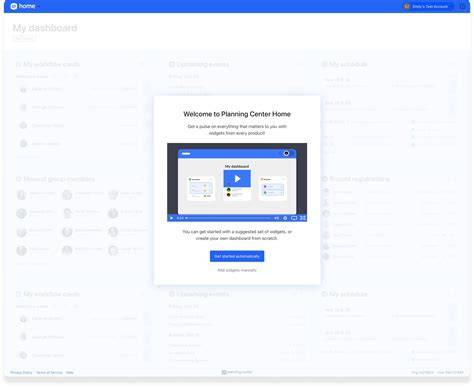Open video settings gear icon
The height and width of the screenshot is (387, 474).
pyautogui.click(x=285, y=218)
